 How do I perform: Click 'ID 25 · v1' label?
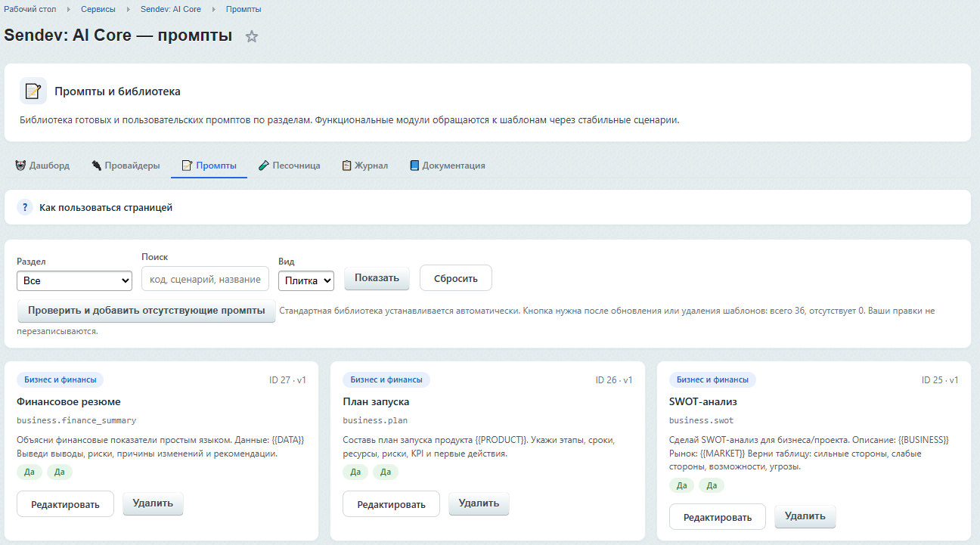point(940,379)
